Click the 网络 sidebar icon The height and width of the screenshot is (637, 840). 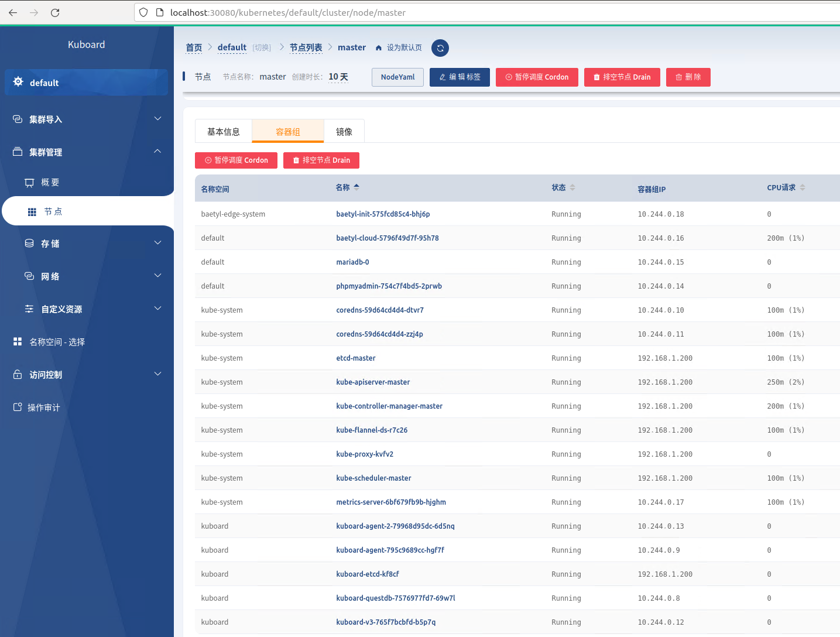(29, 276)
